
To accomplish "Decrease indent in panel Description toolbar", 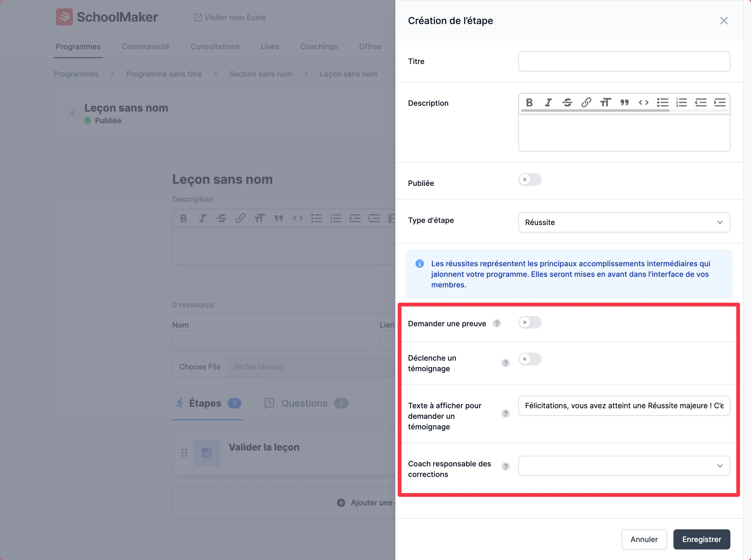I will tap(700, 102).
